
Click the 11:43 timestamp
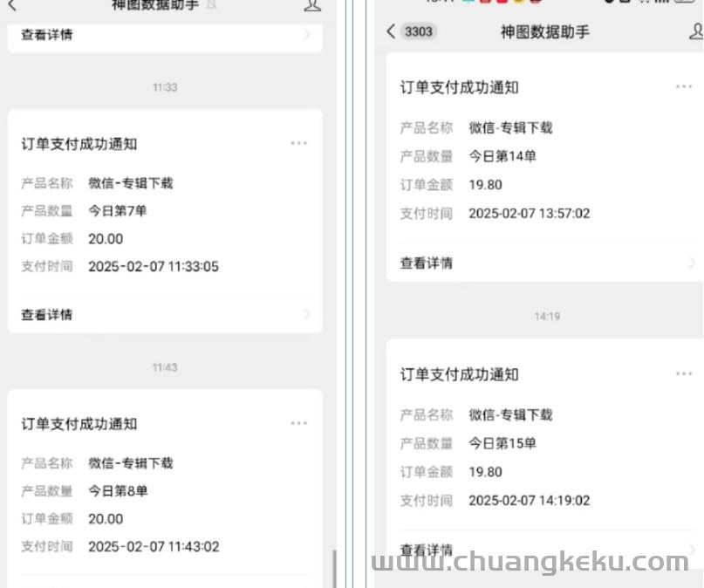(165, 367)
